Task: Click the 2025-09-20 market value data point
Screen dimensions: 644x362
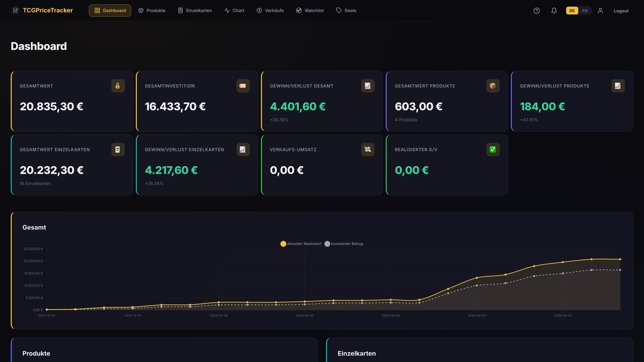Action: 477,278
